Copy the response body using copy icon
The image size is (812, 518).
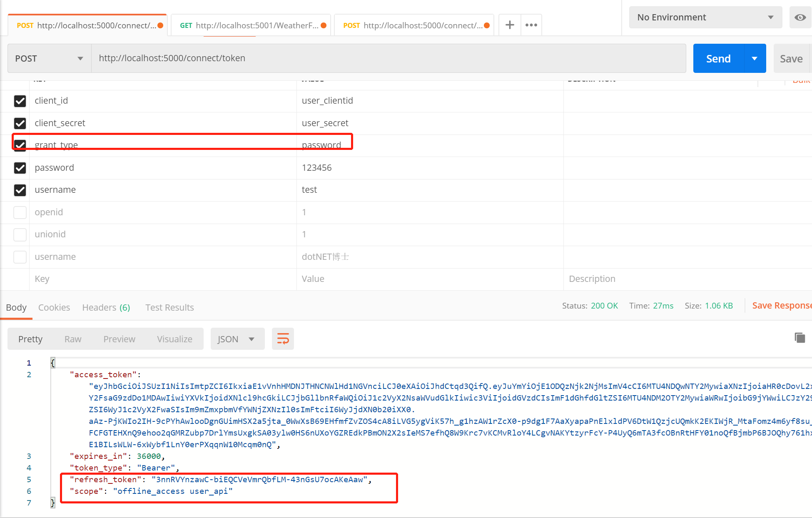click(799, 338)
